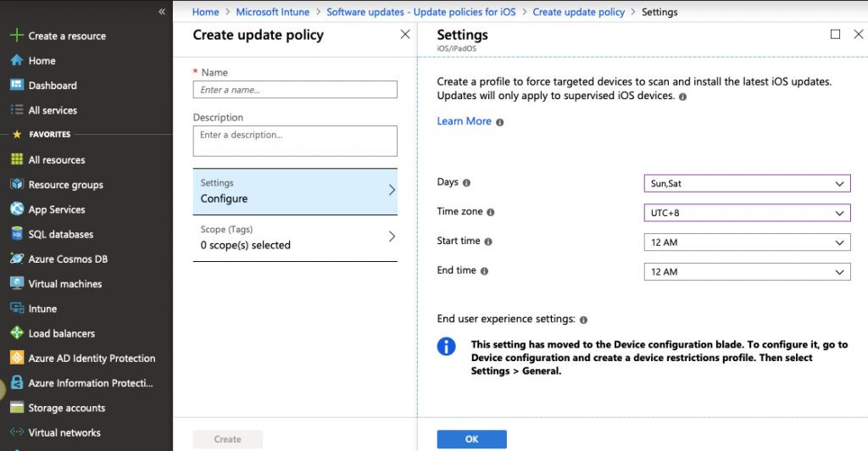The width and height of the screenshot is (868, 451).
Task: Click the Favorites star icon
Action: pos(17,134)
